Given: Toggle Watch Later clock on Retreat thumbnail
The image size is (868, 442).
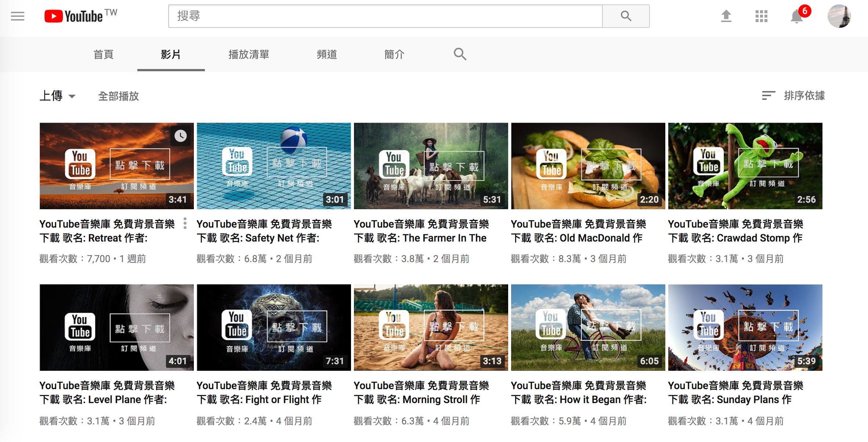Looking at the screenshot, I should click(180, 136).
